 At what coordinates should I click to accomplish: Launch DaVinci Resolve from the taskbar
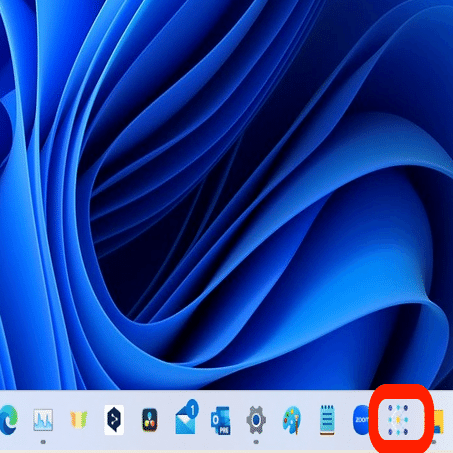150,420
